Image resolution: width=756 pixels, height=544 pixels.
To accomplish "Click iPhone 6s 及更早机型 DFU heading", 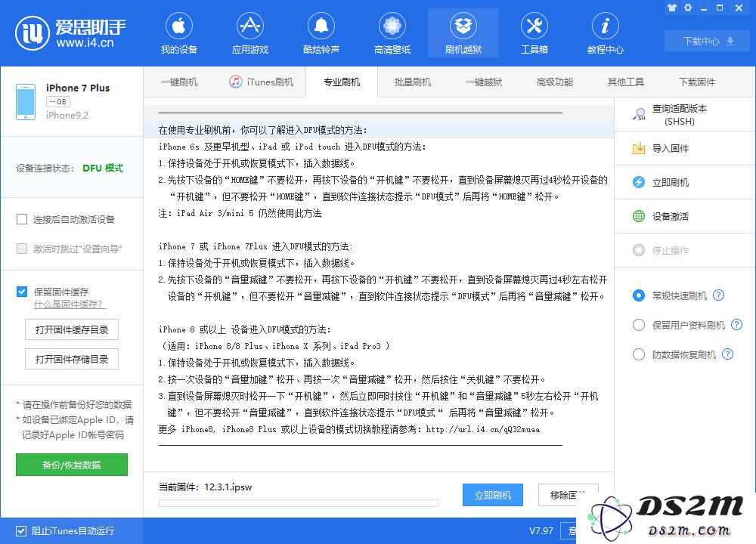I will point(292,147).
